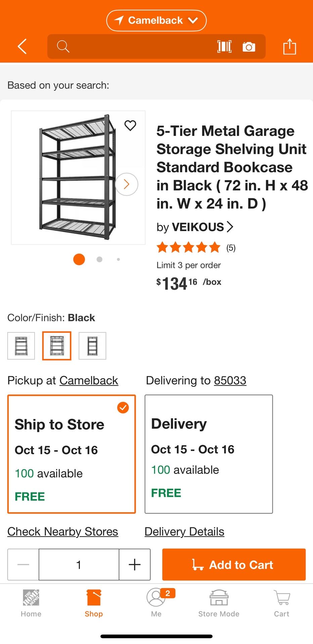Go to Home tab logo
This screenshot has height=644, width=313.
coord(31,603)
